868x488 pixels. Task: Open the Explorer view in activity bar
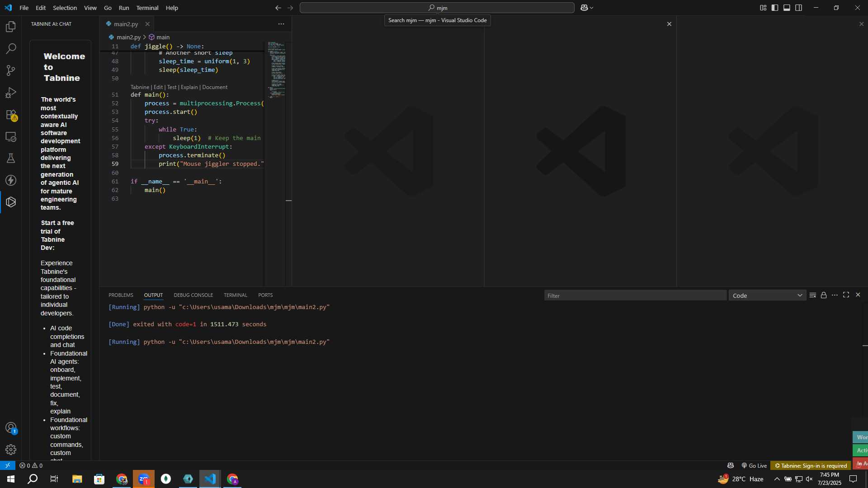tap(11, 27)
